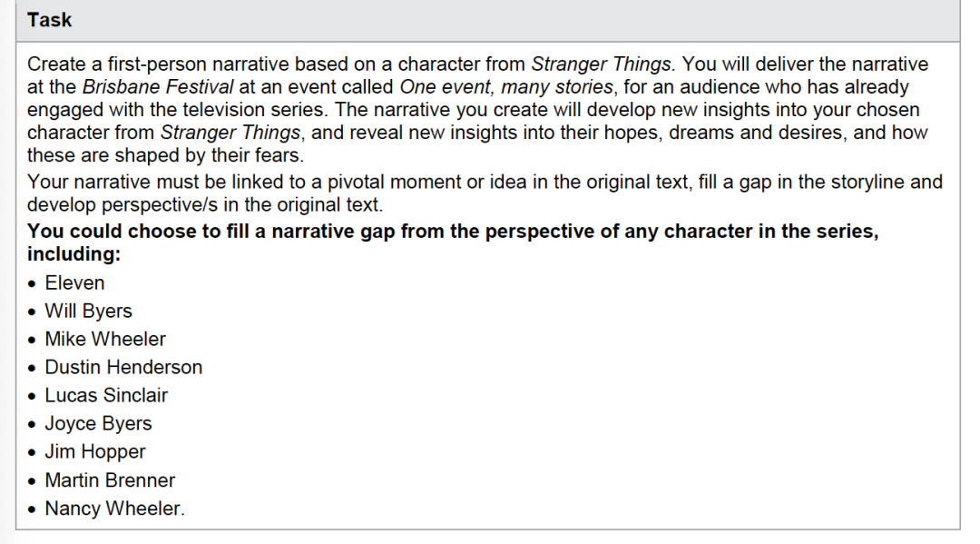
Task: Select the Jim Hopper list item
Action: pyautogui.click(x=95, y=451)
